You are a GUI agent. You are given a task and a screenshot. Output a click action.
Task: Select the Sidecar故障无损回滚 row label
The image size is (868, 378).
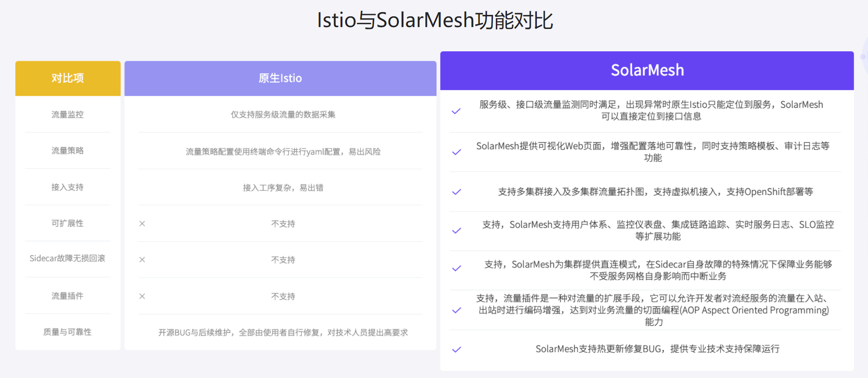pyautogui.click(x=68, y=259)
